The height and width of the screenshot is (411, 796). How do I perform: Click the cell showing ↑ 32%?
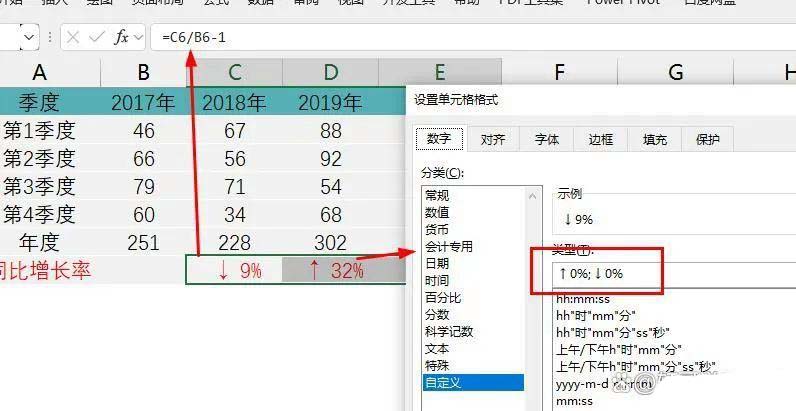pos(331,270)
